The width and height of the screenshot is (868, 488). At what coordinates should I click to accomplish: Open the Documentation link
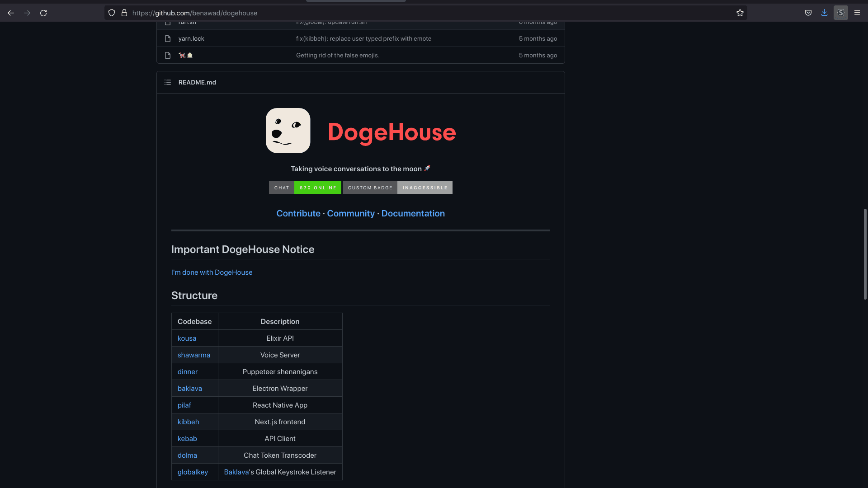pos(413,213)
